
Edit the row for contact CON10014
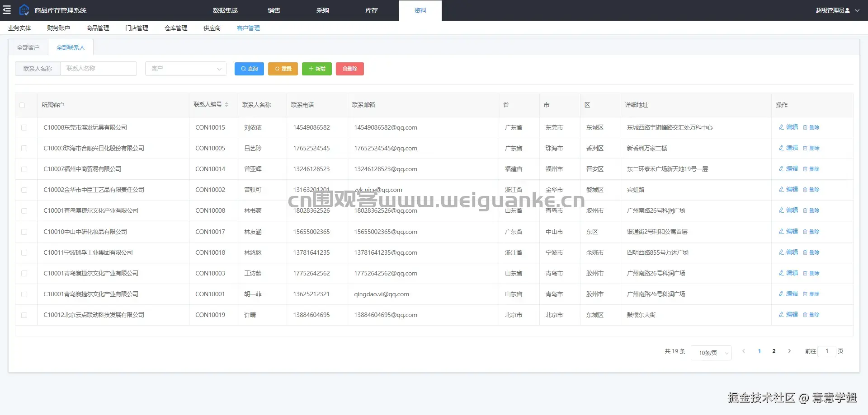[x=788, y=169]
